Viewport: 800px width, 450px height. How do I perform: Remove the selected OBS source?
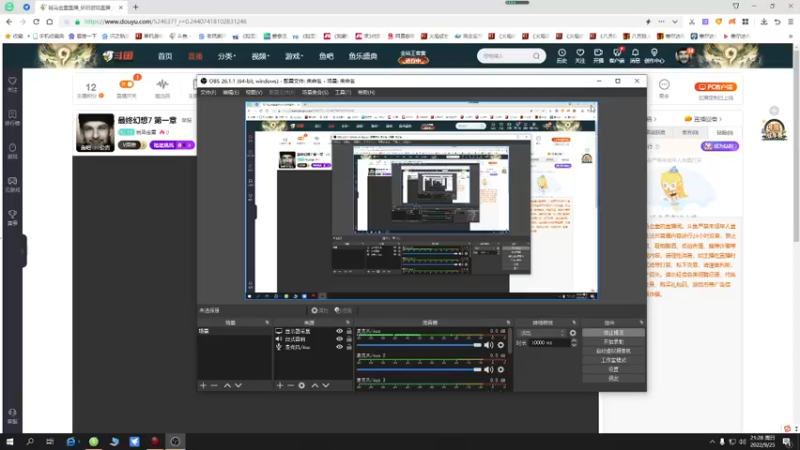(290, 386)
